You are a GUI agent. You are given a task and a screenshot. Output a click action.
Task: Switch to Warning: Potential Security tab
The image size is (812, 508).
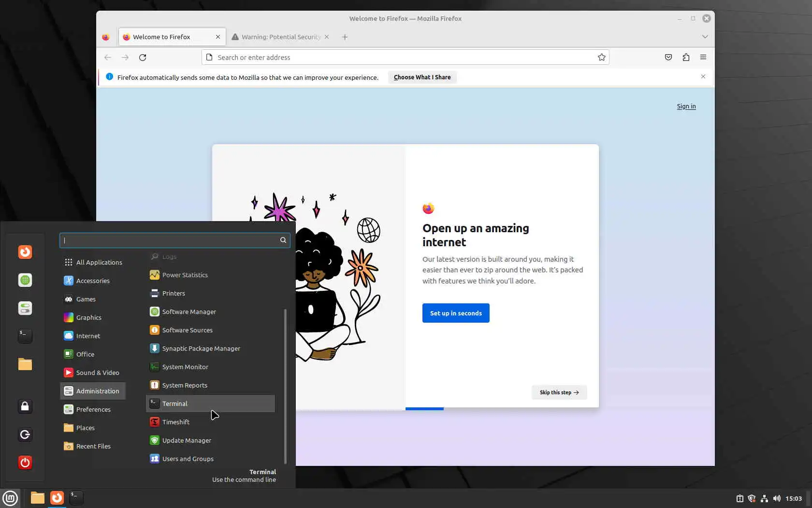tap(280, 37)
